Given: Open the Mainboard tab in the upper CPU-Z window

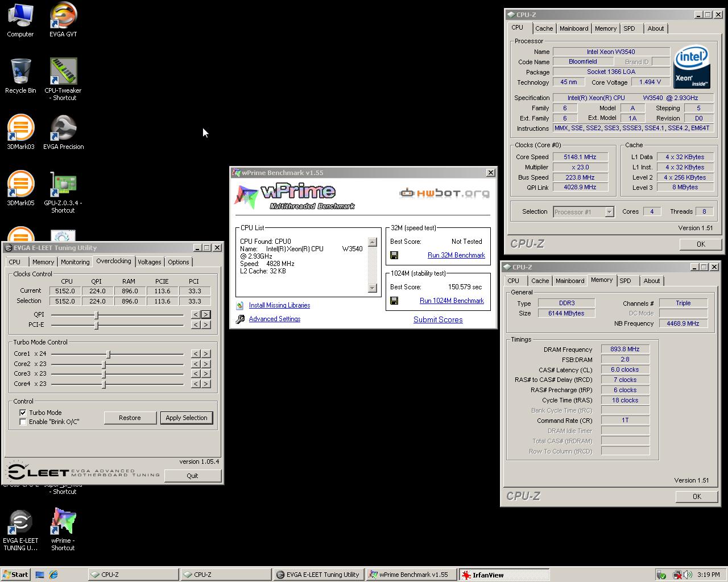Looking at the screenshot, I should pos(574,28).
